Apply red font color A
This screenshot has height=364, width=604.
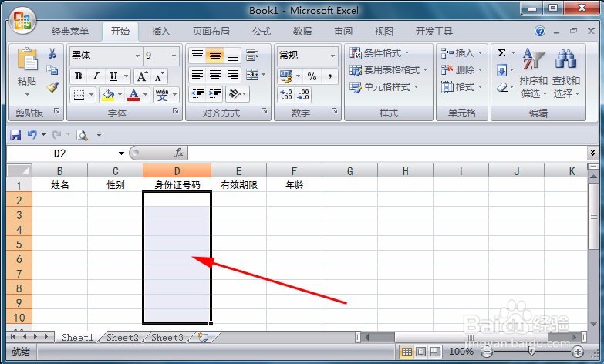pyautogui.click(x=133, y=94)
